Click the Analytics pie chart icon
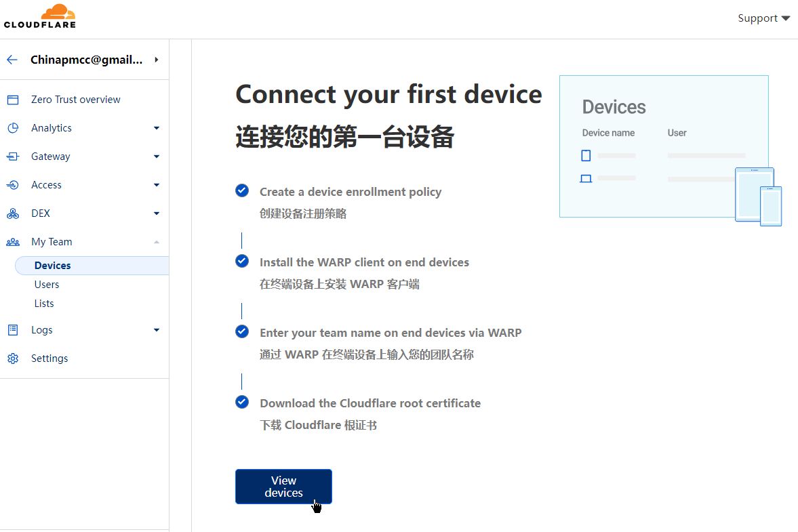Image resolution: width=798 pixels, height=532 pixels. 13,128
